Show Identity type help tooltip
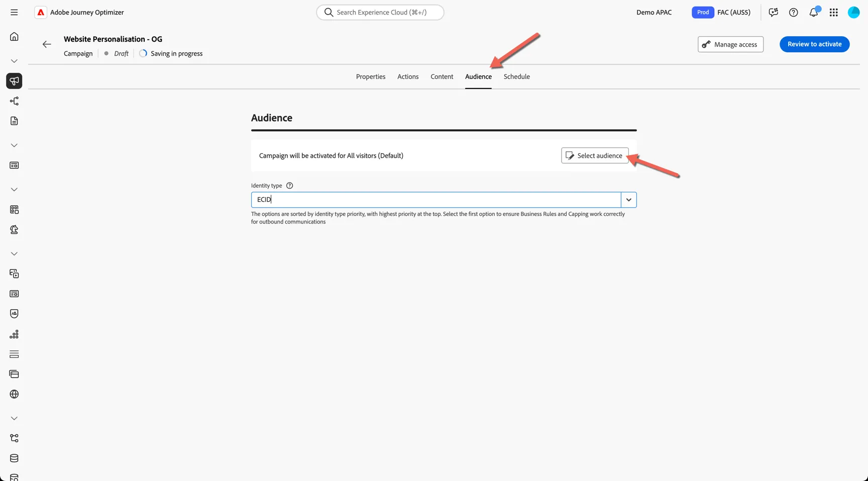The width and height of the screenshot is (868, 481). tap(289, 186)
